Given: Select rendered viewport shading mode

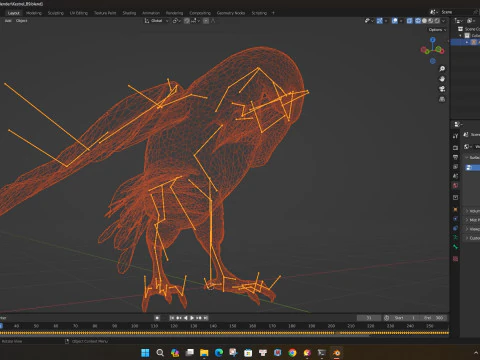Looking at the screenshot, I should (437, 21).
